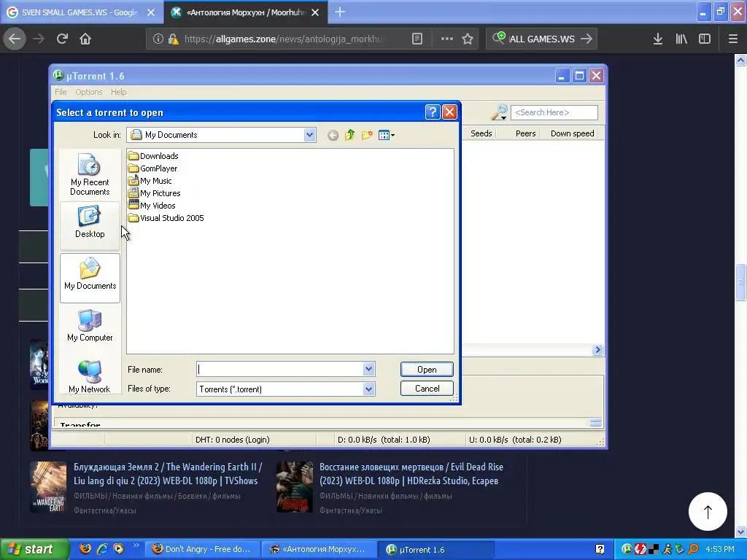The width and height of the screenshot is (747, 560).
Task: Click the Open button in dialog
Action: [x=427, y=370]
